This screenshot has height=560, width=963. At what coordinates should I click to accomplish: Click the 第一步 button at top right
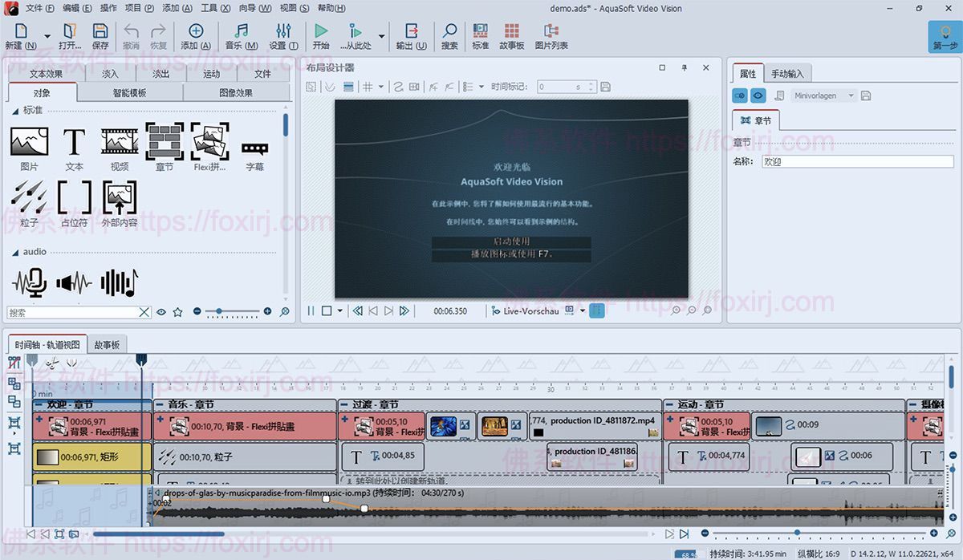[945, 36]
